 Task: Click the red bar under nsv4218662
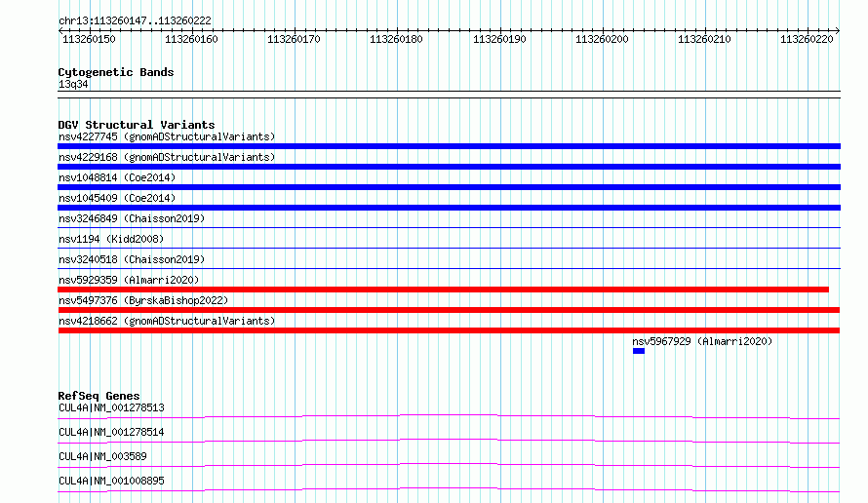point(449,330)
